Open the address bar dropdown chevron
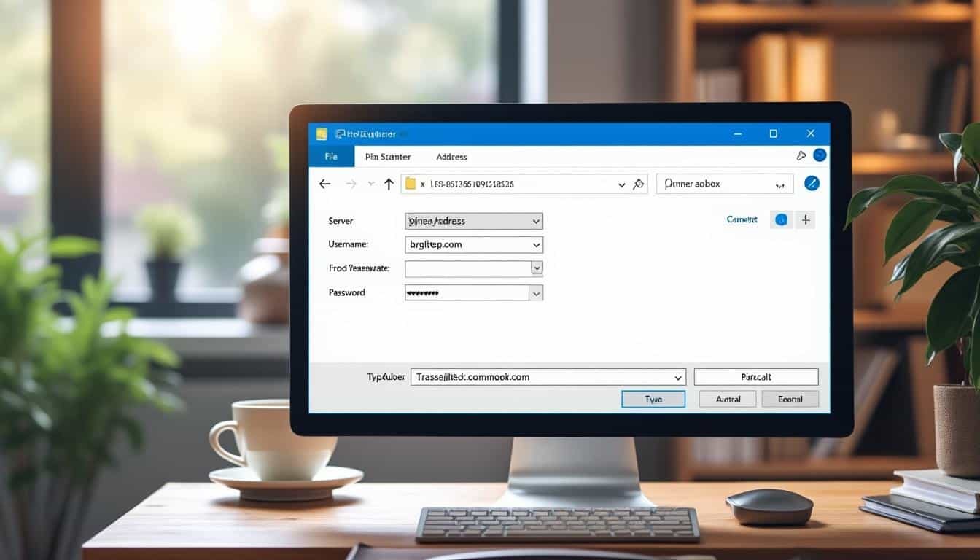Image resolution: width=980 pixels, height=560 pixels. pyautogui.click(x=621, y=183)
